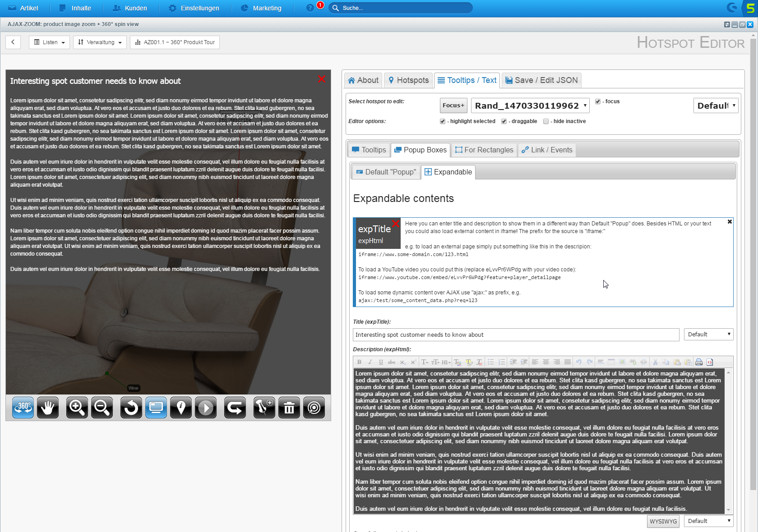This screenshot has width=758, height=532.
Task: Open the Link / Events tab
Action: pos(547,150)
